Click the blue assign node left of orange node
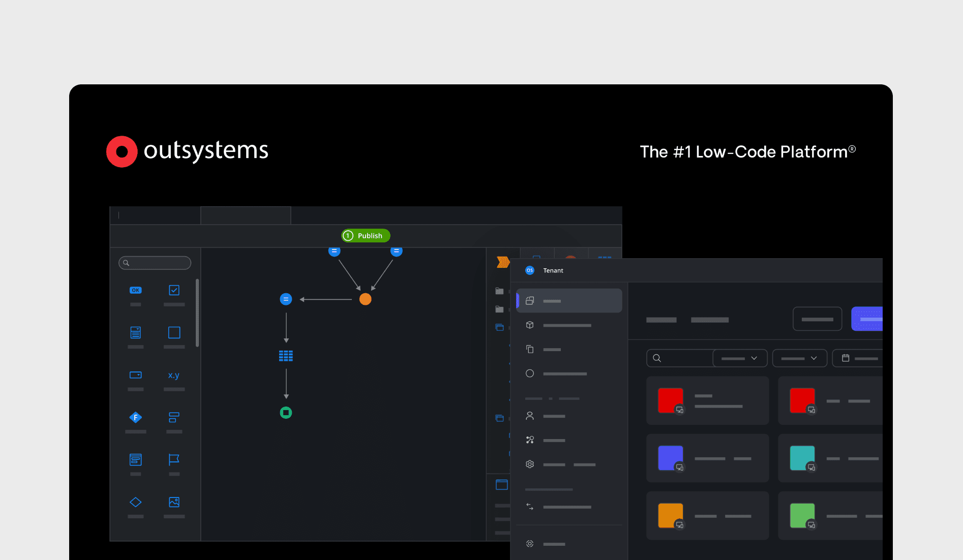Image resolution: width=963 pixels, height=560 pixels. [286, 299]
